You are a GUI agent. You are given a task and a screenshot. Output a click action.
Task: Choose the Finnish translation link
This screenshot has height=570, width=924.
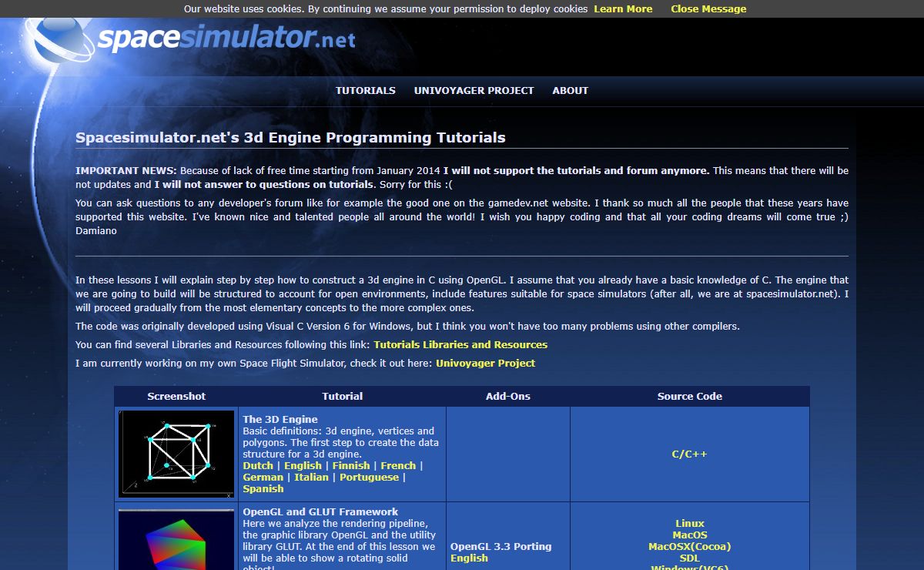[x=352, y=466]
